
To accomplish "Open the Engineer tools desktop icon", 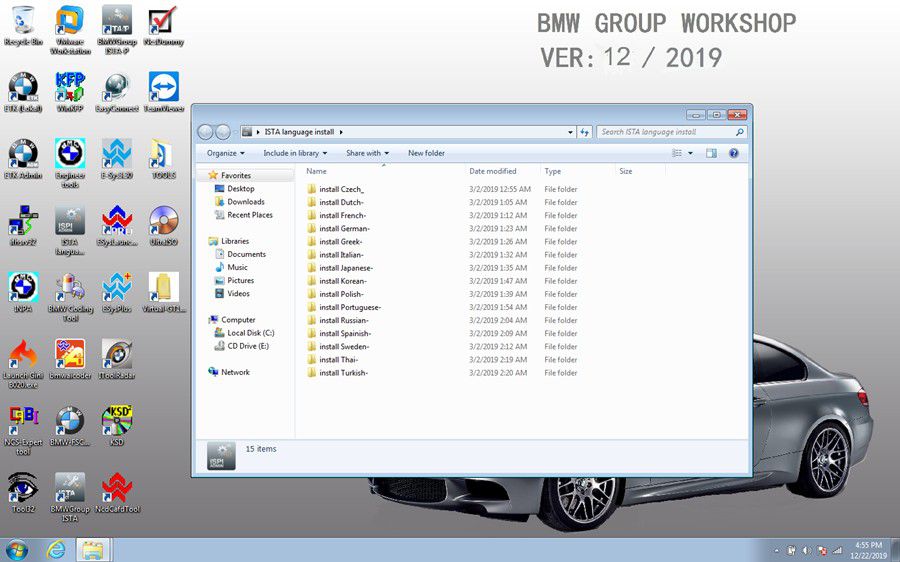I will [70, 163].
